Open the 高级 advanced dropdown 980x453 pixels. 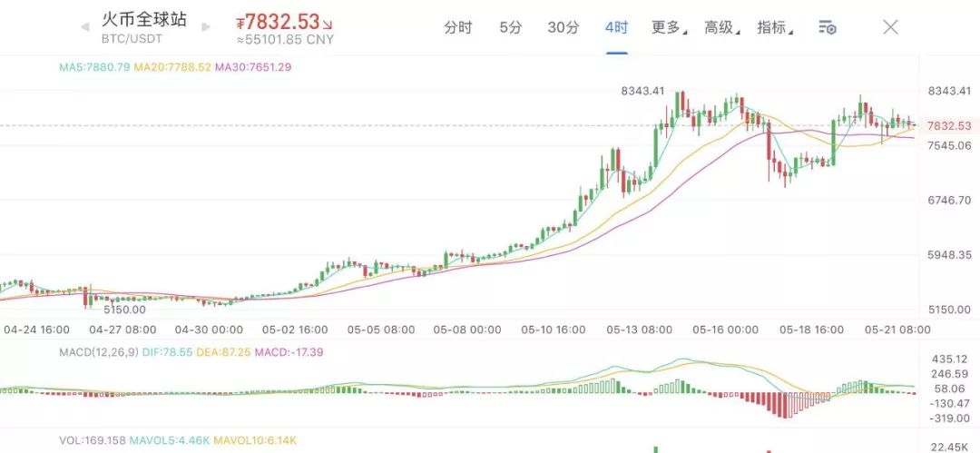[720, 27]
